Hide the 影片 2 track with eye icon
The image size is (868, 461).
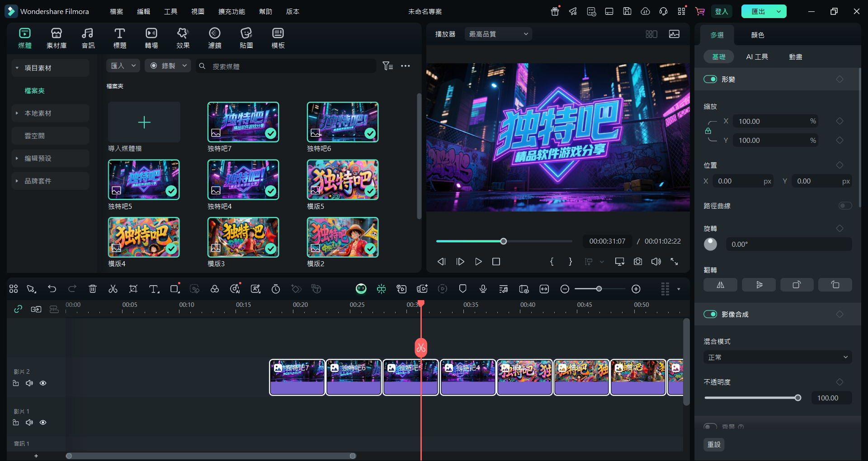pyautogui.click(x=43, y=383)
